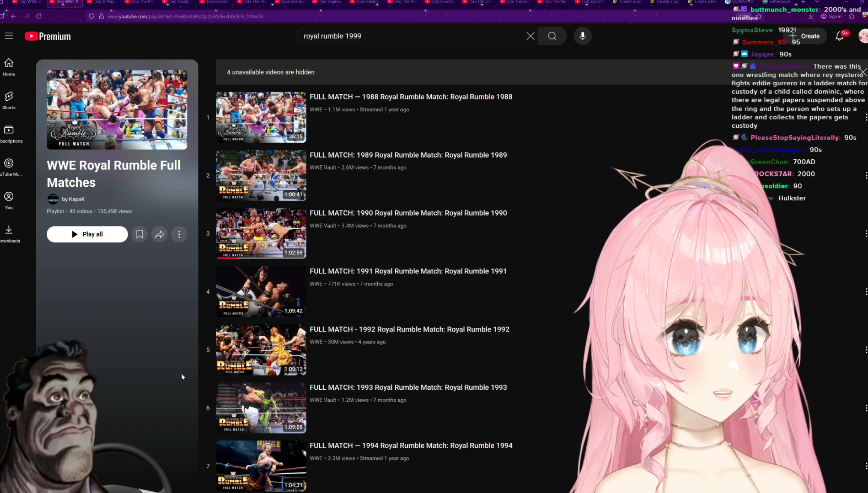Switch to the scholas browser tab
Image resolution: width=868 pixels, height=493 pixels.
(x=214, y=2)
